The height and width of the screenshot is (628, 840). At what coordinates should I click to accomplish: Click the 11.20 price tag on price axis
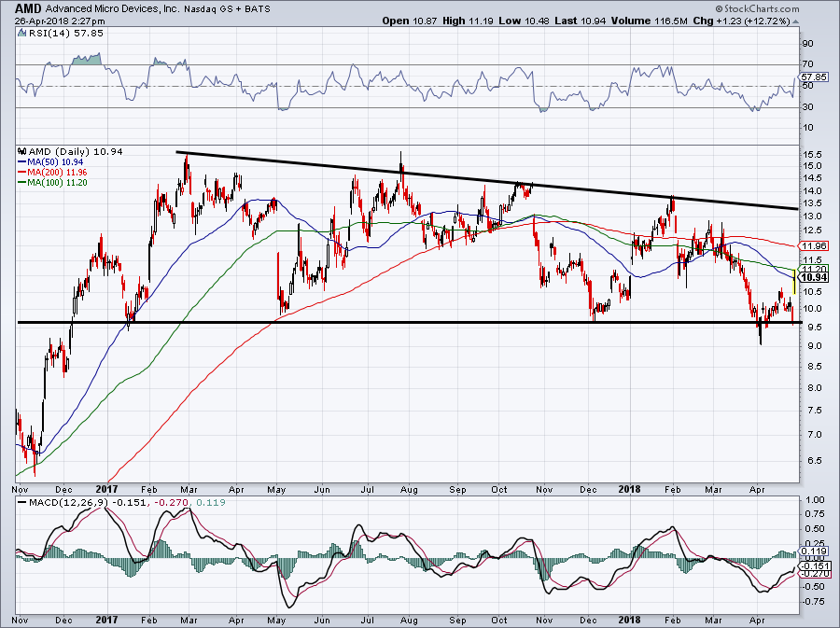[813, 269]
